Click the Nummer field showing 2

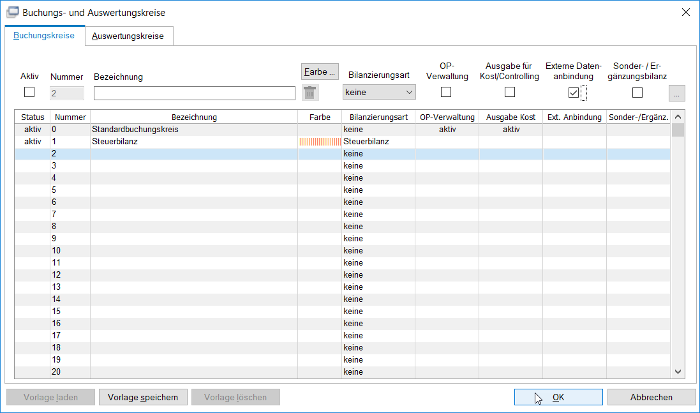click(67, 93)
